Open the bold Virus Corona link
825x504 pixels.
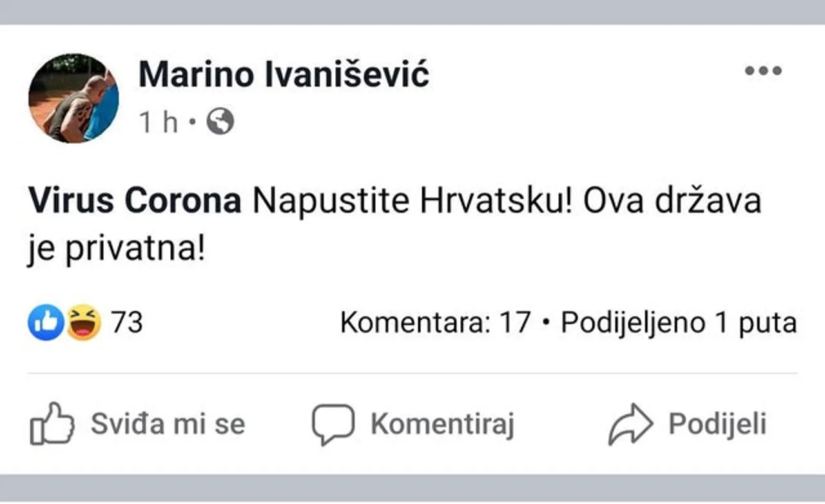coord(135,202)
